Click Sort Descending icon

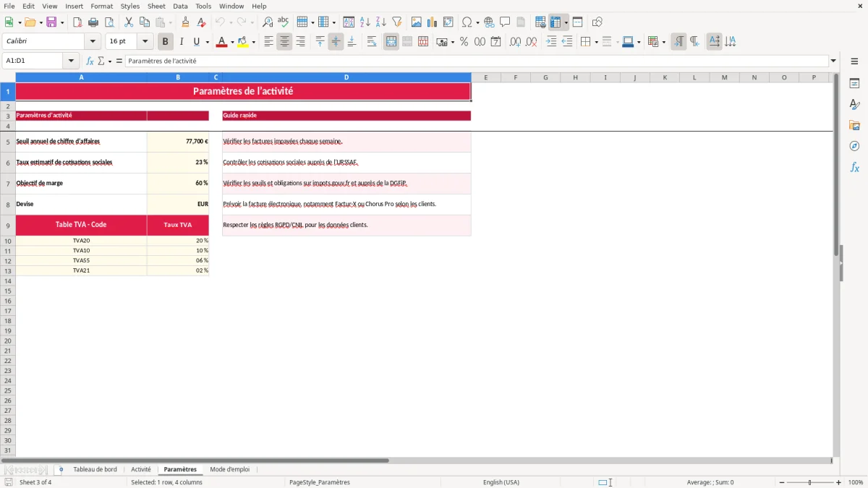(x=381, y=22)
